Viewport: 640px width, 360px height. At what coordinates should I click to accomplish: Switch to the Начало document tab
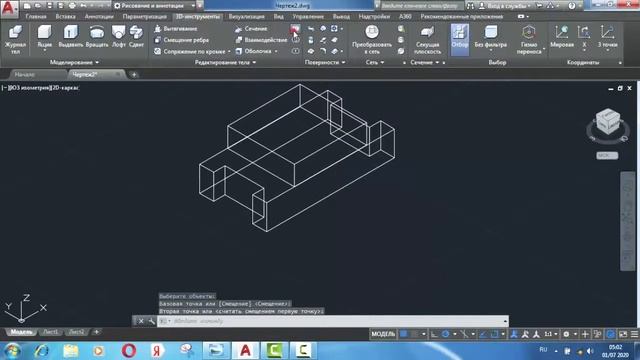[24, 75]
